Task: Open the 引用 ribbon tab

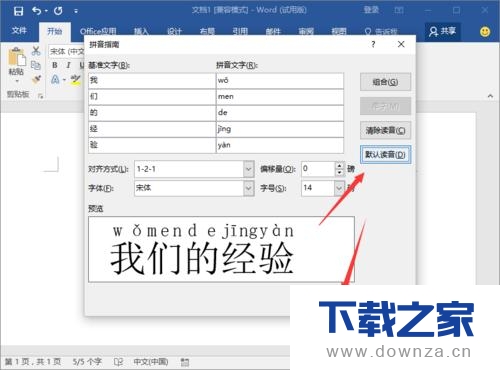Action: pos(240,32)
